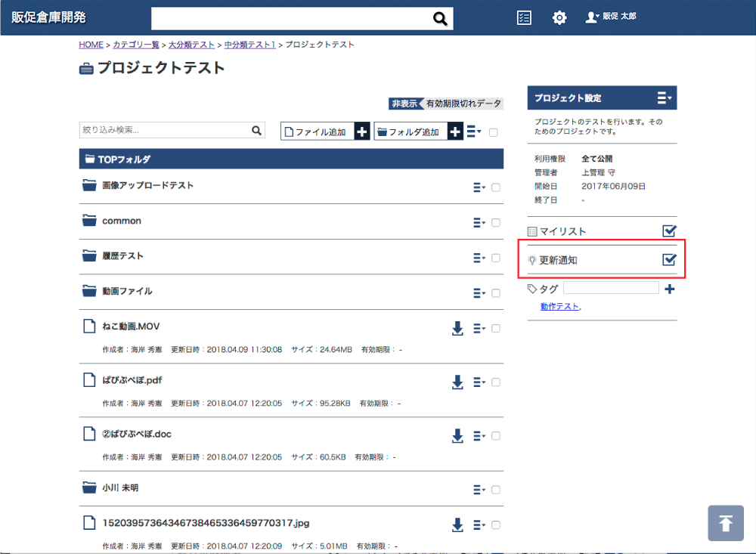Go to 中分類テスト1 breadcrumb
Image resolution: width=756 pixels, height=554 pixels.
(249, 45)
